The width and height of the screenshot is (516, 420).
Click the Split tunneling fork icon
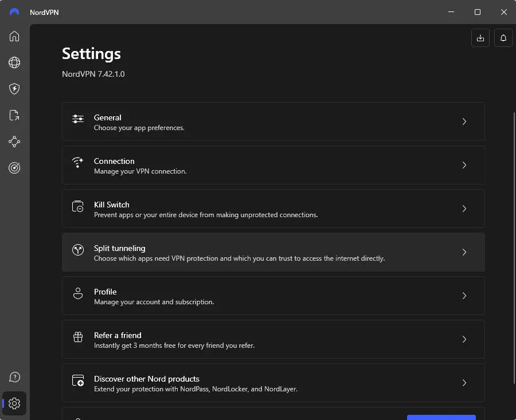(x=78, y=250)
